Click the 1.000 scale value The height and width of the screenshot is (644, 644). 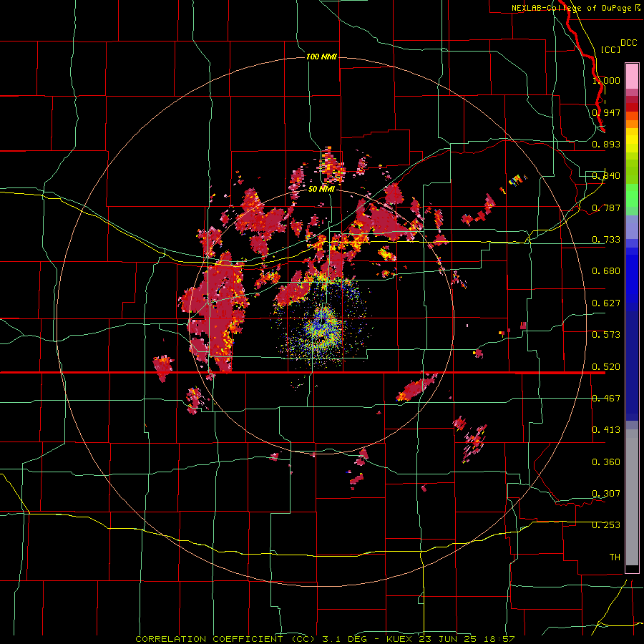click(x=606, y=80)
